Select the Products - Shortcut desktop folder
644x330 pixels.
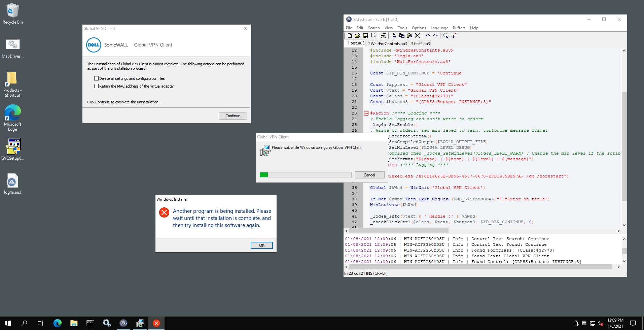[12, 84]
